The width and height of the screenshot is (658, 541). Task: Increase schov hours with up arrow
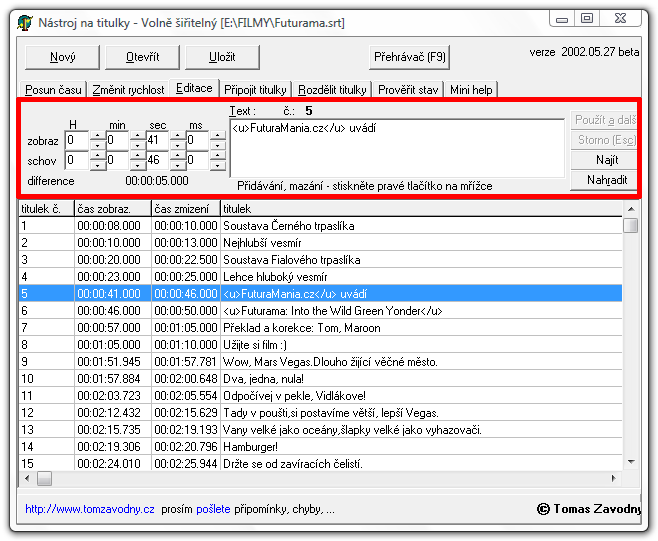click(97, 156)
